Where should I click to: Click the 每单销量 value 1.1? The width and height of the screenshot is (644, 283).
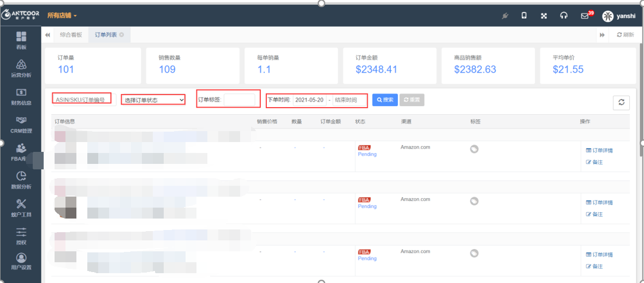[x=264, y=69]
